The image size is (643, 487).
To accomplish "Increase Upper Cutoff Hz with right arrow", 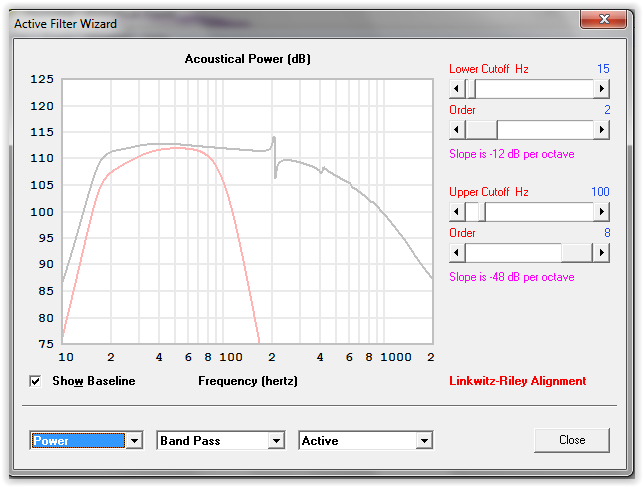I will click(602, 212).
